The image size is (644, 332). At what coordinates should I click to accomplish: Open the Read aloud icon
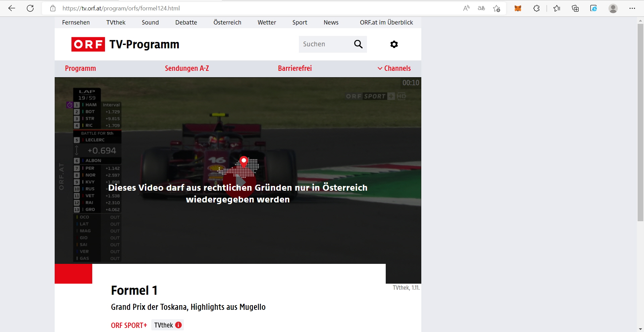pos(466,8)
